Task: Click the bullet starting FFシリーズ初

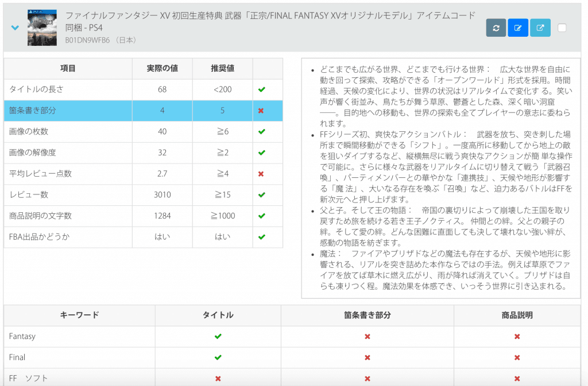Action: [x=446, y=166]
